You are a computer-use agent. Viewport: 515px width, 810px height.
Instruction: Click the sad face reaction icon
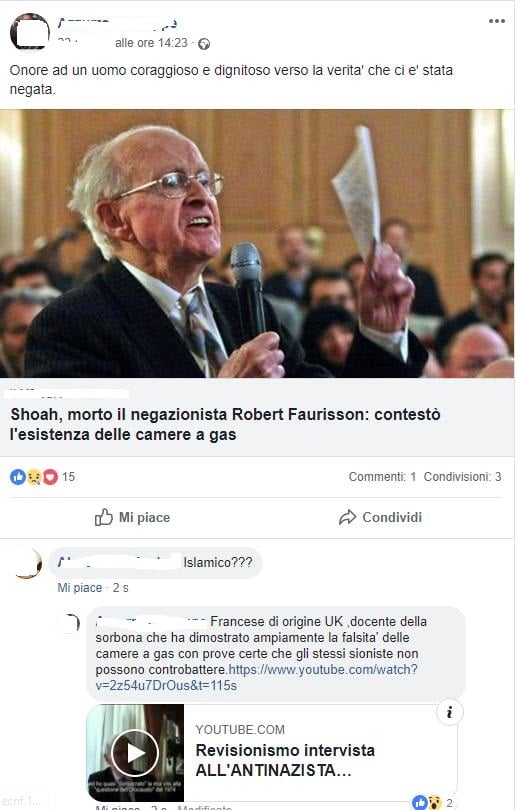34,477
